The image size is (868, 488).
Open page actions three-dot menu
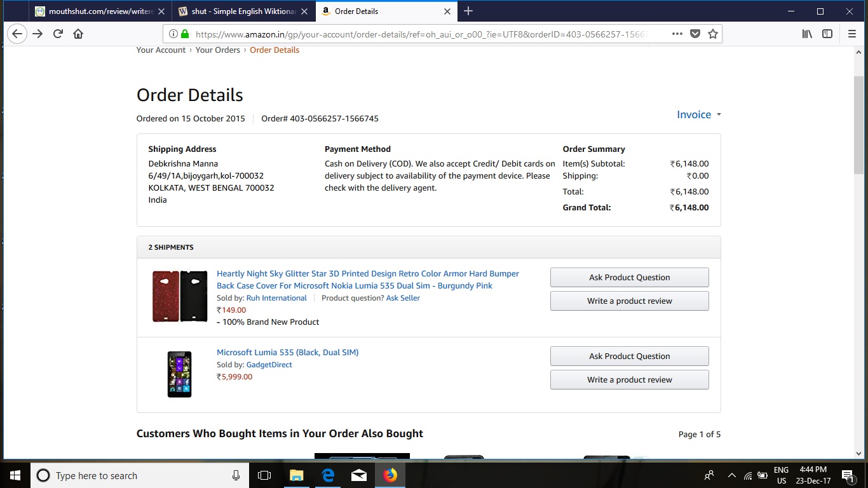coord(677,34)
